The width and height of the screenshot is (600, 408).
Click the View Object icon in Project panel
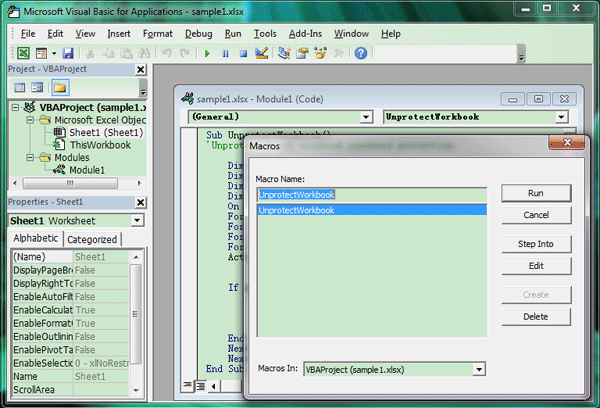[37, 88]
